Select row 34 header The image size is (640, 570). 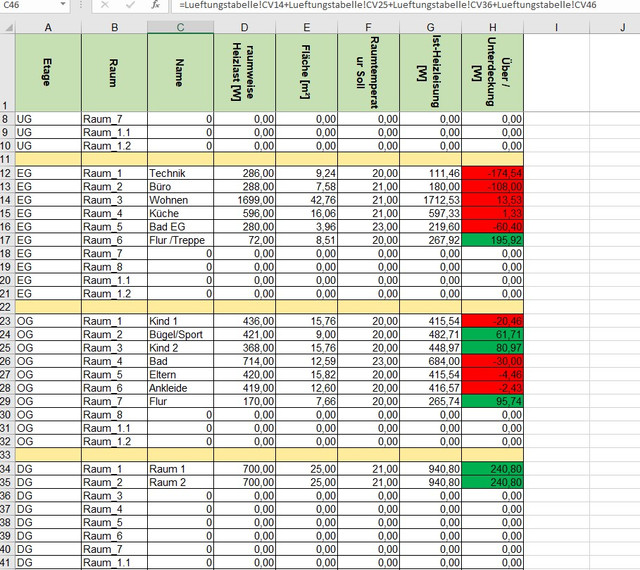tap(6, 469)
